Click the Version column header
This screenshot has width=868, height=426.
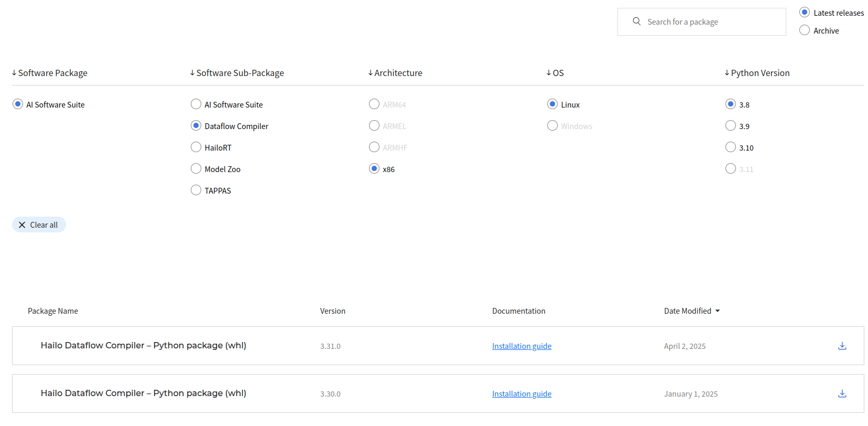[333, 311]
